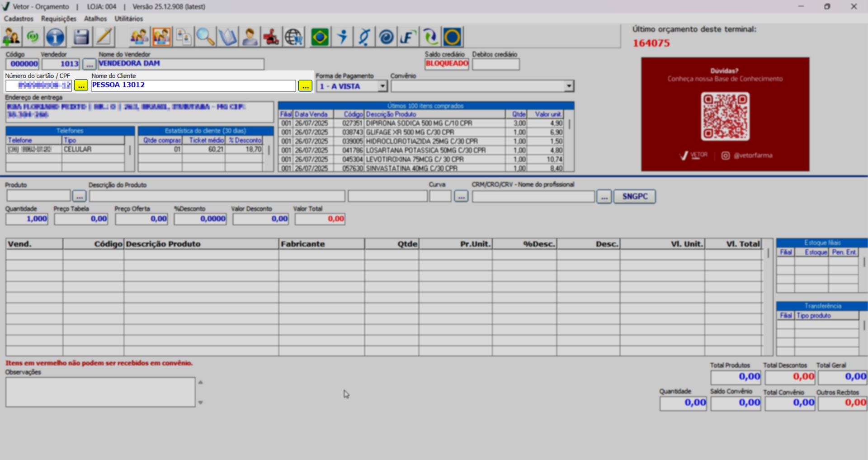This screenshot has height=460, width=868.
Task: Click the SNGPC button
Action: (634, 196)
